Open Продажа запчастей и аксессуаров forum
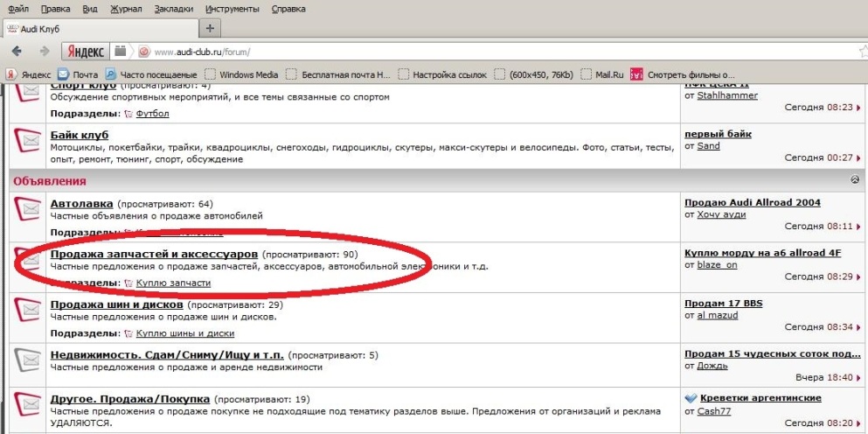The height and width of the screenshot is (434, 868). [154, 254]
